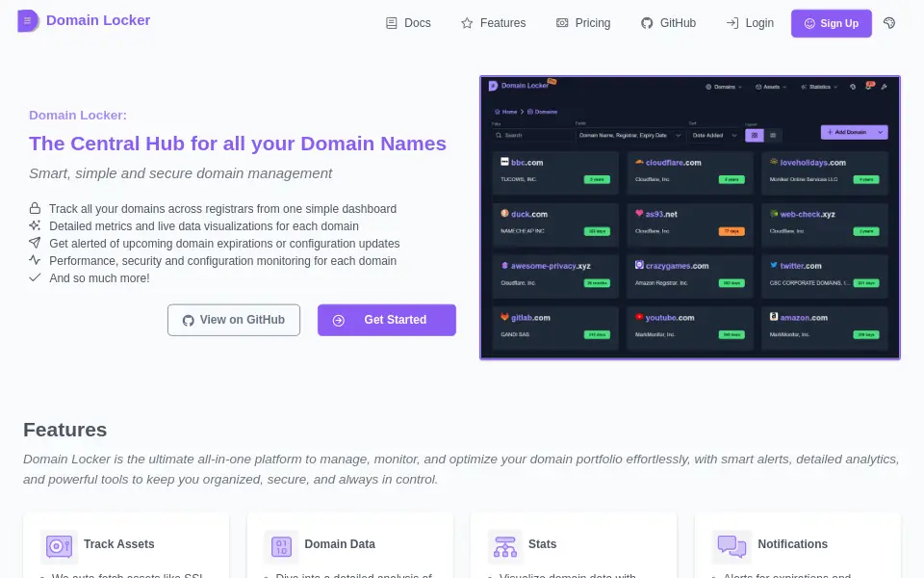The width and height of the screenshot is (924, 578).
Task: Click the paper-plane icon beside Get alerted
Action: click(35, 243)
